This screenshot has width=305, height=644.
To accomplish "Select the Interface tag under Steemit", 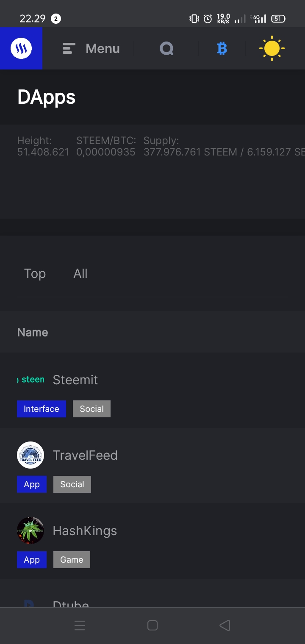I will [42, 409].
